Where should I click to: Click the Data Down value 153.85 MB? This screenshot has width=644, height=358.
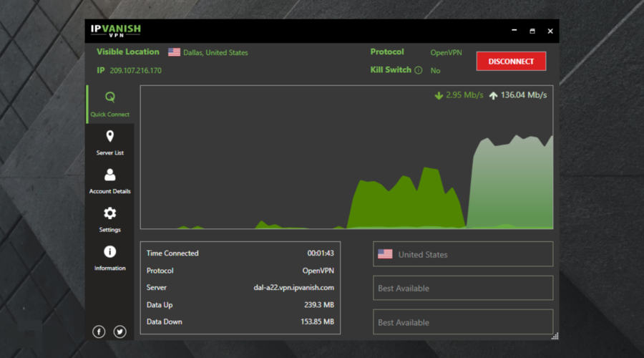[x=318, y=321]
